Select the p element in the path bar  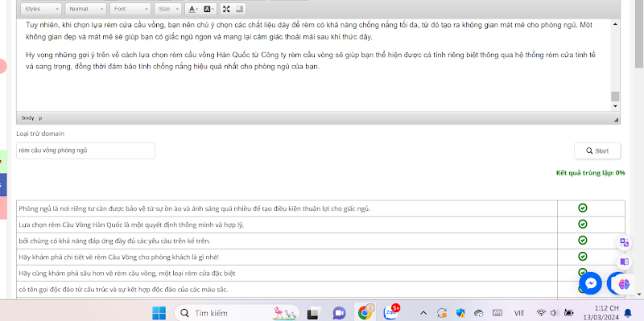coord(40,118)
